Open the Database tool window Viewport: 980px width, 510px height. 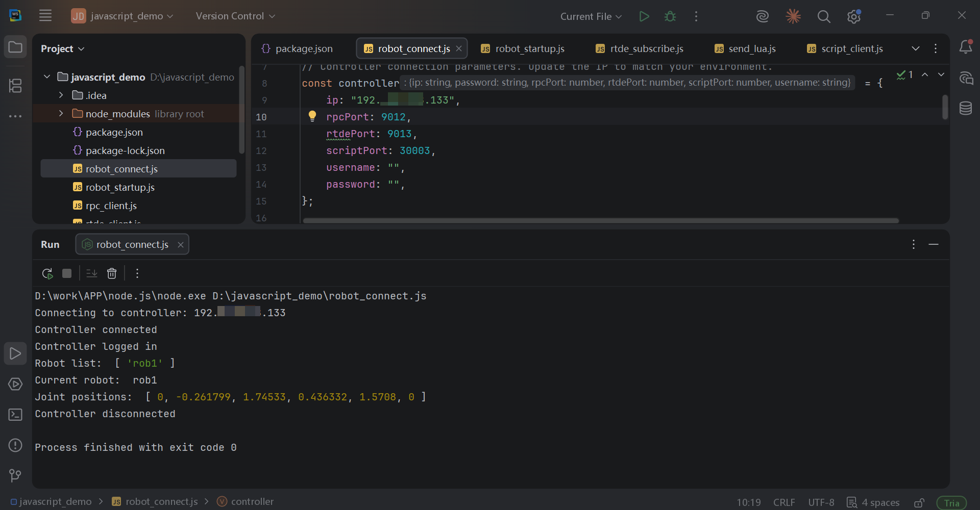pyautogui.click(x=966, y=108)
